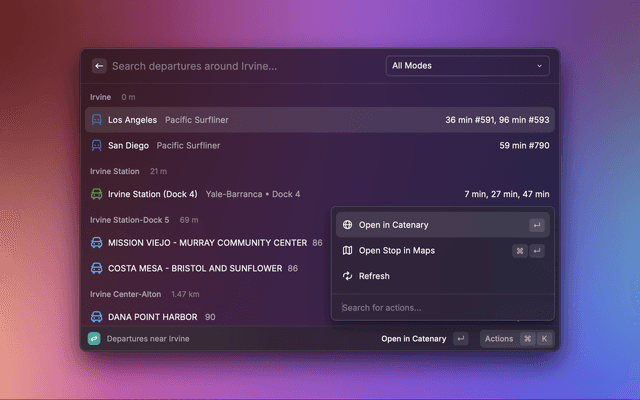Screen dimensions: 640x400
Task: Click the bus icon beside MISSION VIEJO
Action: click(x=97, y=243)
